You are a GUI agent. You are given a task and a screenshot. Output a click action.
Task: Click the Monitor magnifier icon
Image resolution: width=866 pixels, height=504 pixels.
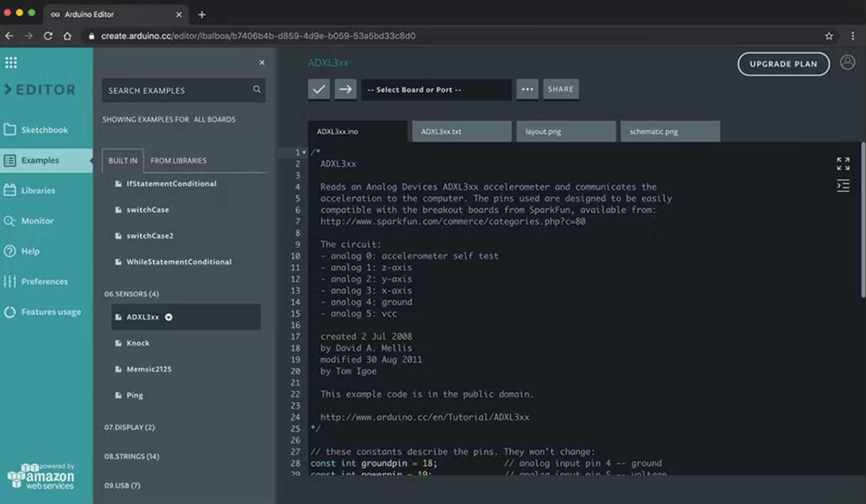tap(10, 221)
